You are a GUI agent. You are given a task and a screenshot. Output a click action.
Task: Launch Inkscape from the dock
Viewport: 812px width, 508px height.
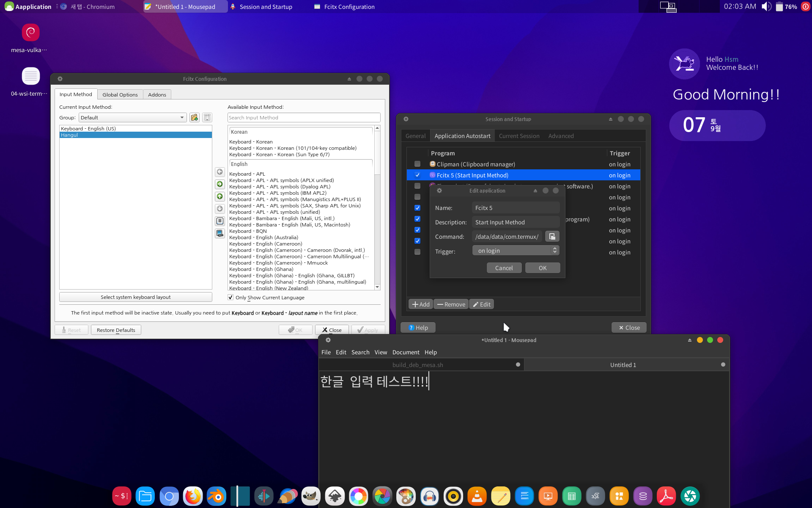click(x=335, y=496)
